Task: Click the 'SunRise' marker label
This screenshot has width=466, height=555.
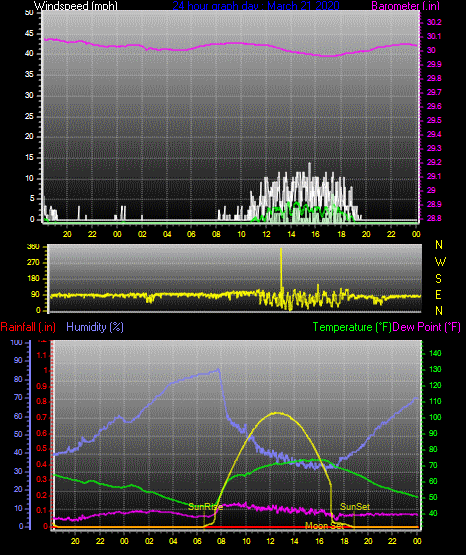Action: [x=205, y=507]
